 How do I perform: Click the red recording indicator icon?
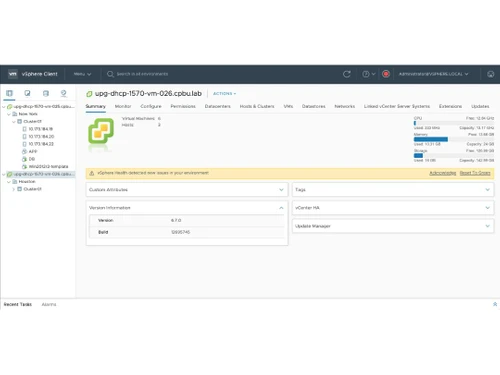tap(386, 74)
